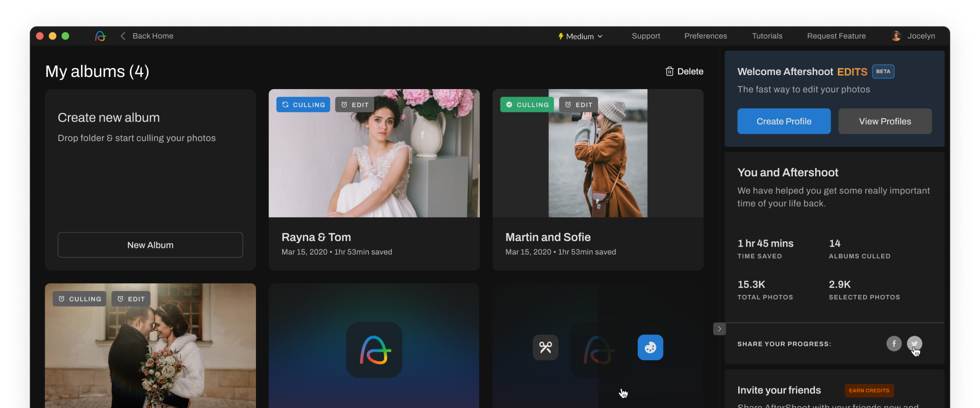Click the 14 albums culled value
This screenshot has width=980, height=408.
[x=834, y=243]
